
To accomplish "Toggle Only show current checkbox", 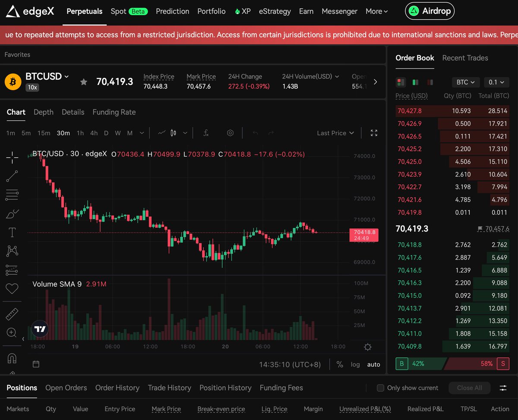I will tap(380, 388).
